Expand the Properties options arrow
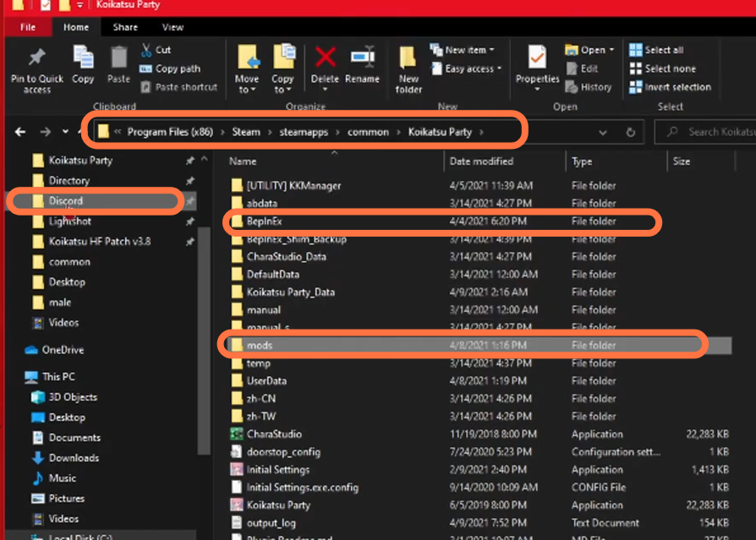 click(x=537, y=90)
